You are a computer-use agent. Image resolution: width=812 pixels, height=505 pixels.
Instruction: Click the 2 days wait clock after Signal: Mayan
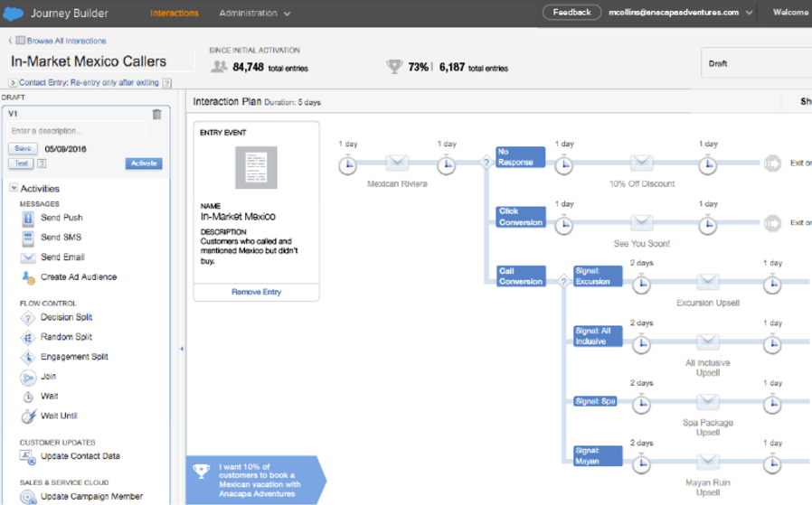click(x=642, y=463)
